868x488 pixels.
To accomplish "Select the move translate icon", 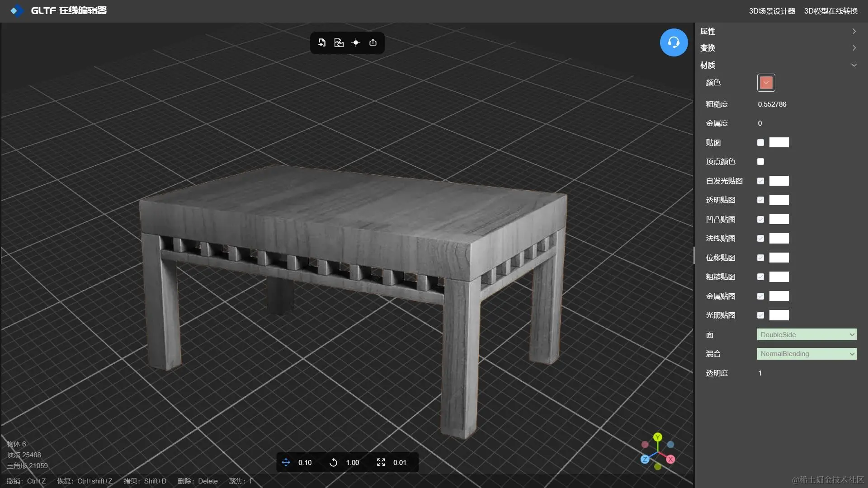I will point(286,462).
